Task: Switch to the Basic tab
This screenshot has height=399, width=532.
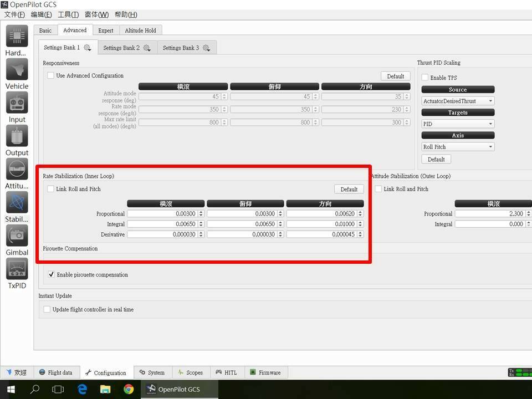Action: point(45,30)
